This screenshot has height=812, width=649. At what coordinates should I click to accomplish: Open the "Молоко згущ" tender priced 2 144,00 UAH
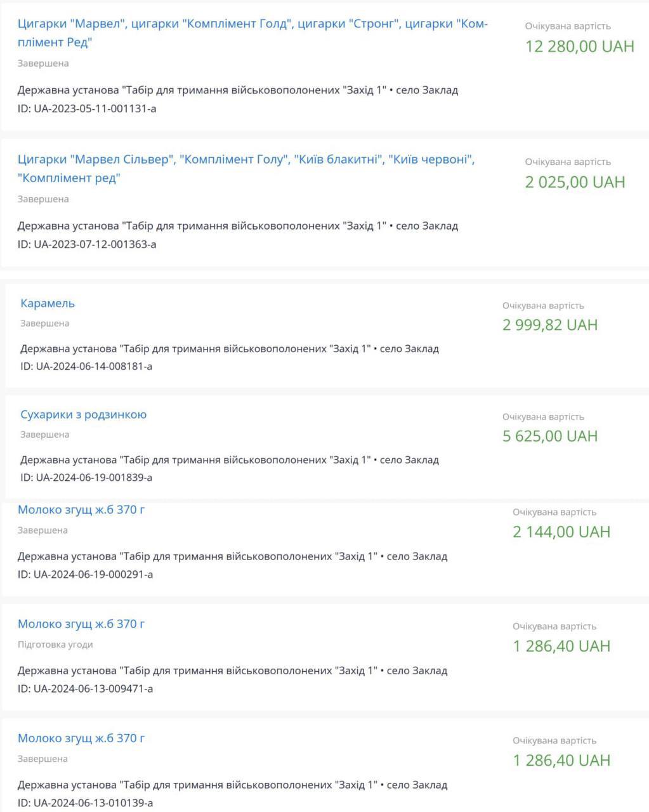pos(81,509)
